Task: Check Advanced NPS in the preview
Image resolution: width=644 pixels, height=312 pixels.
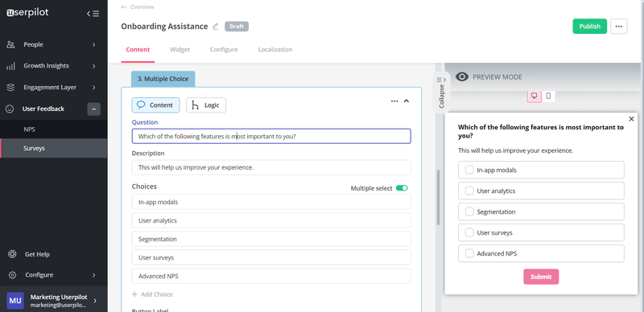Action: coord(469,254)
